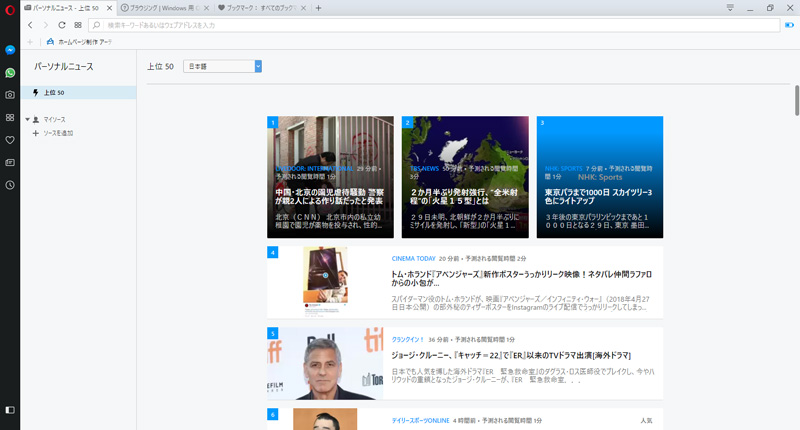800x430 pixels.
Task: Open the news card about 北京の園児虐待騒動
Action: click(x=330, y=177)
